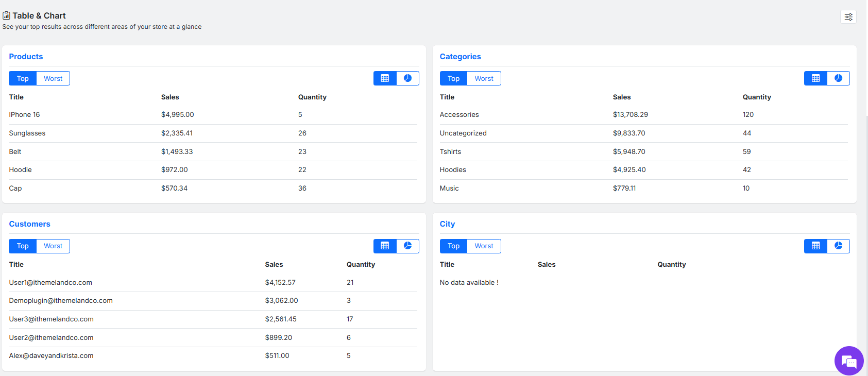868x376 pixels.
Task: Toggle Customers list to Worst
Action: [53, 246]
